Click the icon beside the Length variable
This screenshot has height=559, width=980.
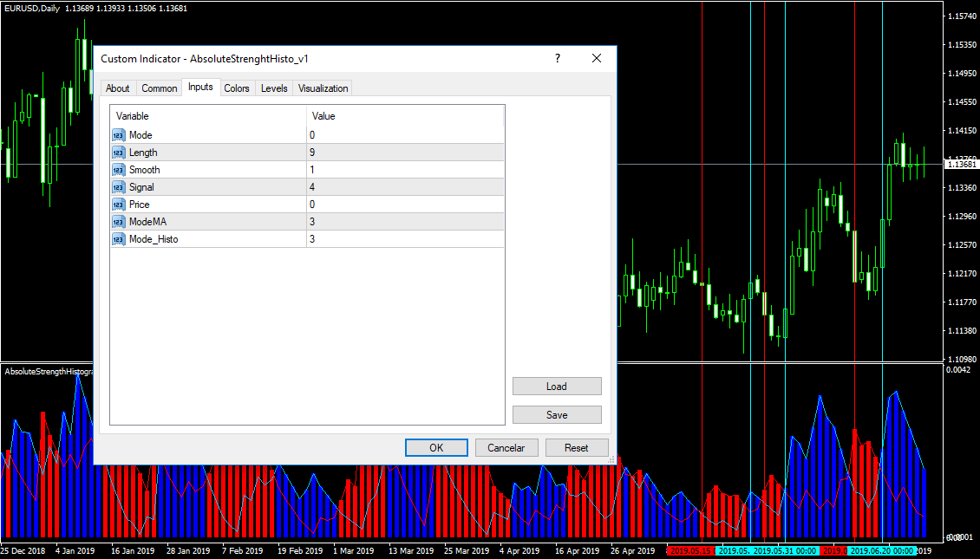[119, 153]
